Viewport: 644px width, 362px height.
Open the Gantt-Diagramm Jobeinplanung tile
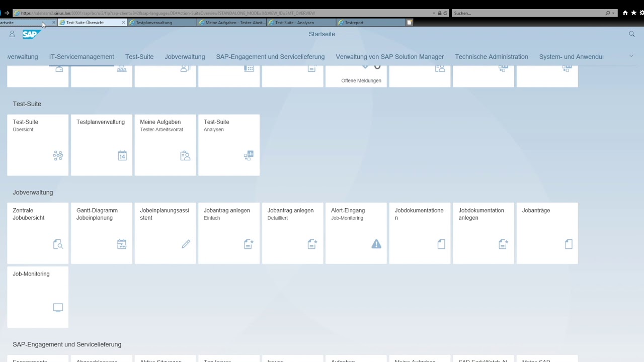(102, 233)
